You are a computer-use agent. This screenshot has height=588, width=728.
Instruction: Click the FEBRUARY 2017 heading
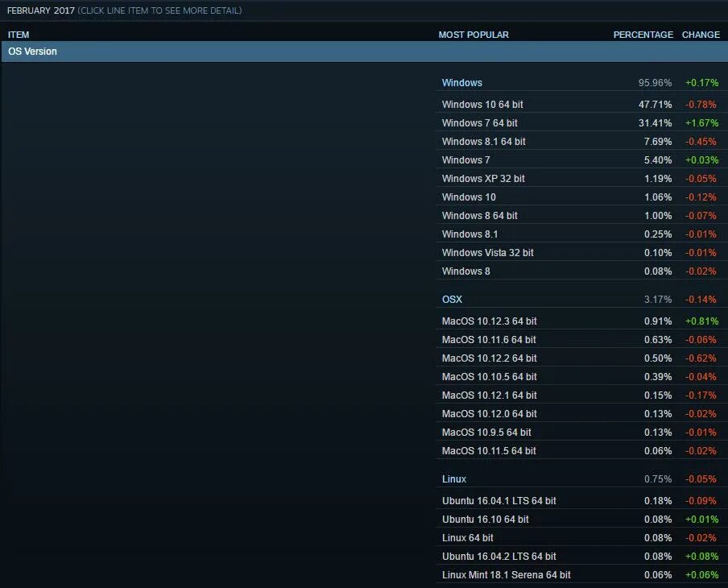click(41, 10)
